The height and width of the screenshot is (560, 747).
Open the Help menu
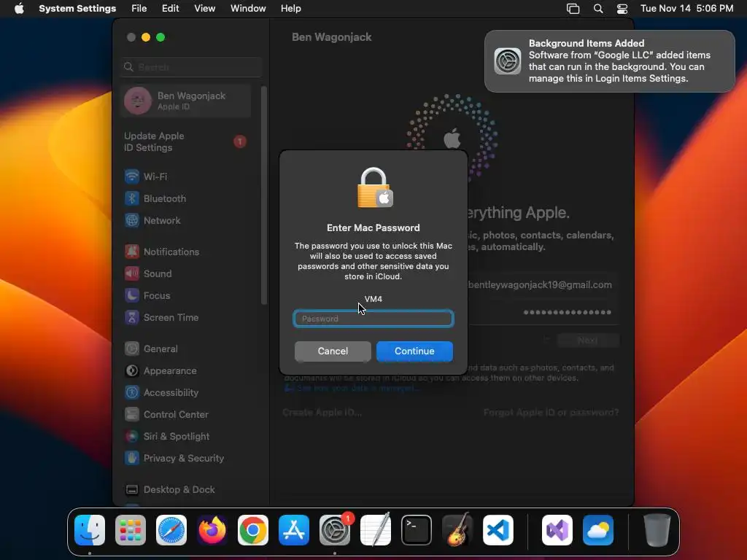(290, 9)
